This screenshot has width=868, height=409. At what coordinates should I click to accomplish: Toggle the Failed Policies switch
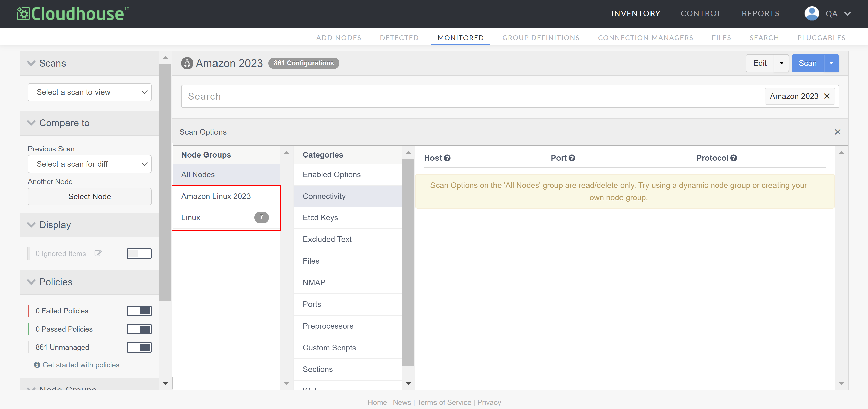point(139,311)
